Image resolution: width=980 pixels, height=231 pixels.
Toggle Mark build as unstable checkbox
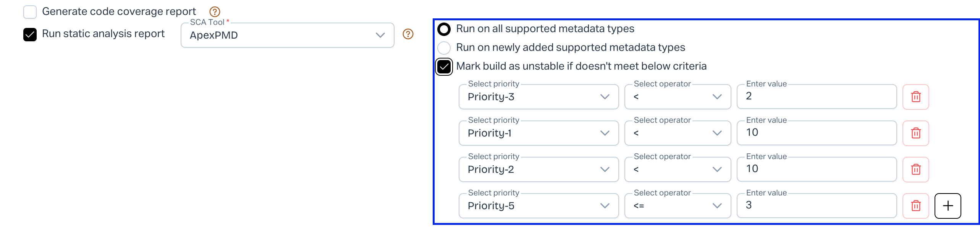pos(444,67)
